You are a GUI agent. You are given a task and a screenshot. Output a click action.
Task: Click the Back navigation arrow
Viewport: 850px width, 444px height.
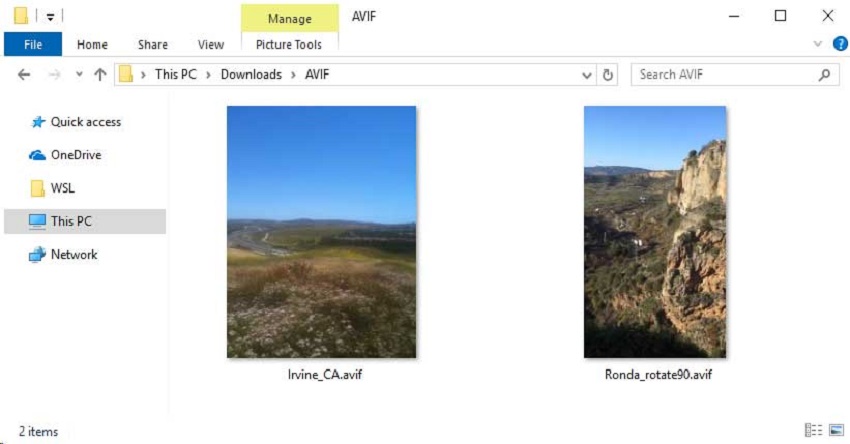pyautogui.click(x=24, y=75)
